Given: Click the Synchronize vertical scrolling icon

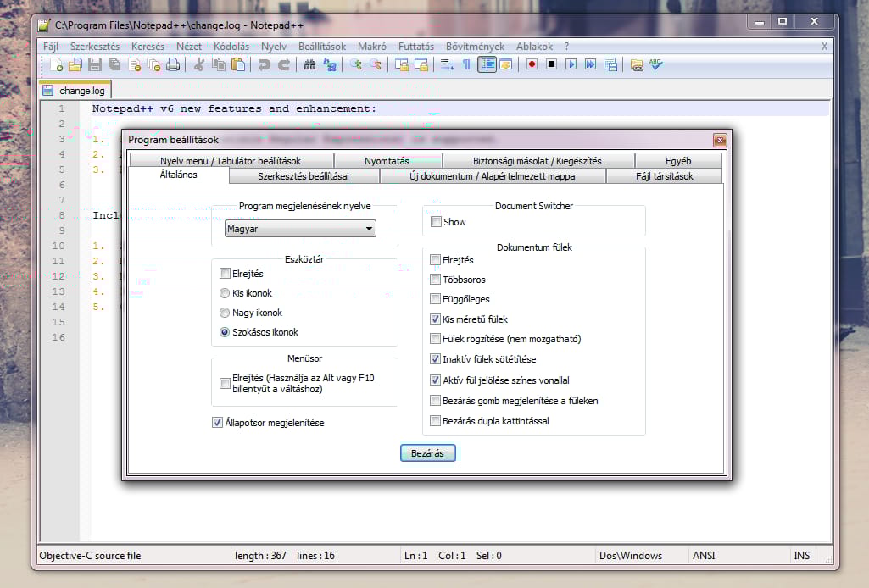Looking at the screenshot, I should pos(401,64).
